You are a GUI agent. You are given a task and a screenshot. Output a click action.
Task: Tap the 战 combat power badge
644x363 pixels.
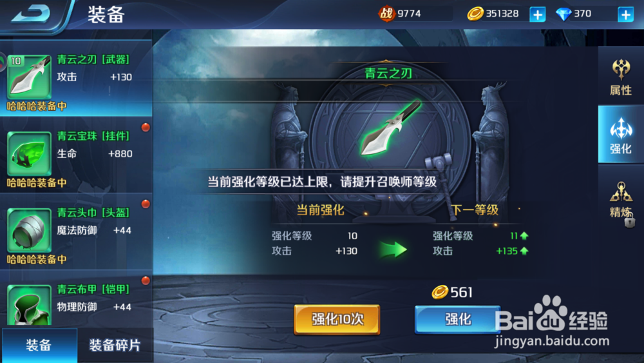[x=386, y=14]
